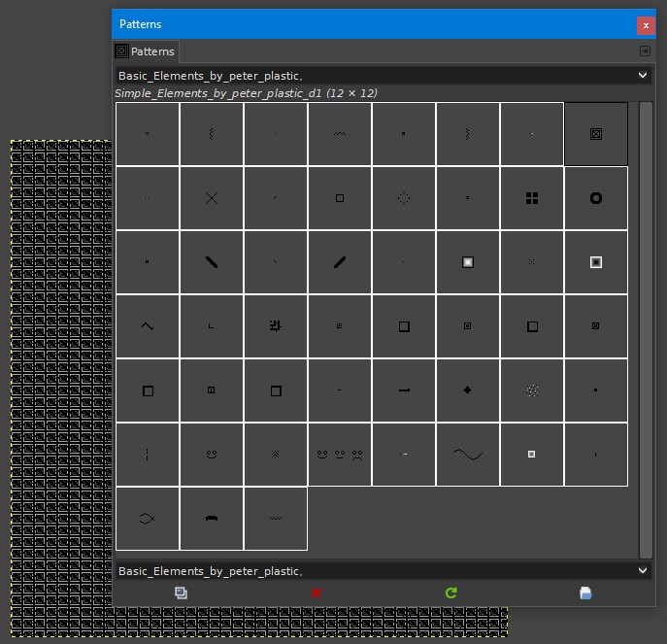The image size is (667, 644).
Task: Click the vertical scrollbar of pattern grid
Action: [646, 330]
